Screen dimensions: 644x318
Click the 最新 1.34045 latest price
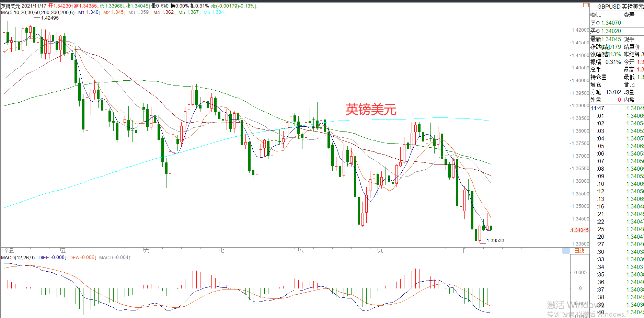tap(606, 39)
